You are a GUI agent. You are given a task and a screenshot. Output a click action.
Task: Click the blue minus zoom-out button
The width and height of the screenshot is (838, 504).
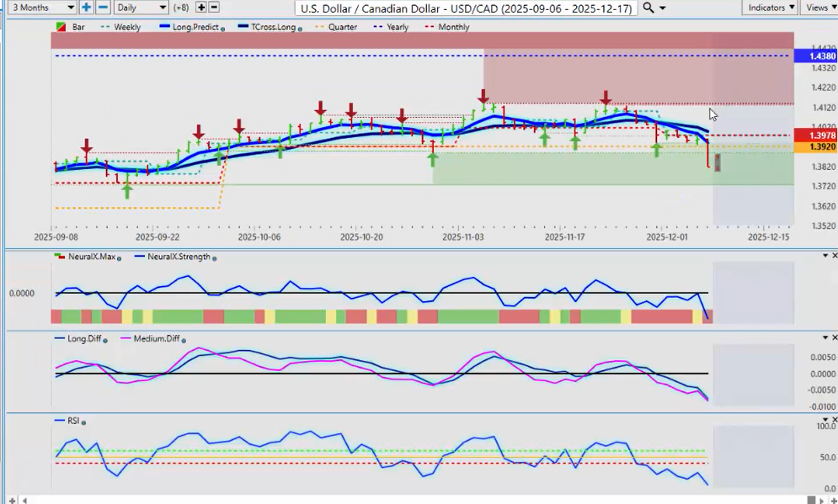[103, 8]
